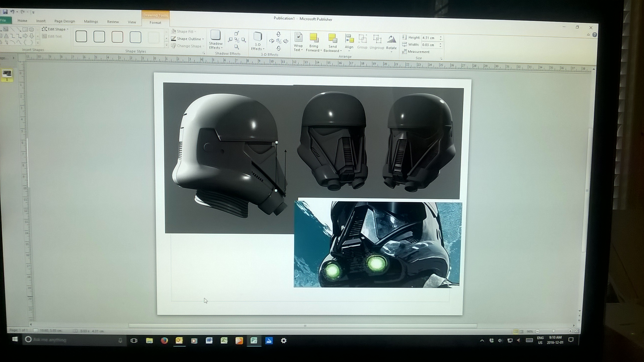The width and height of the screenshot is (644, 362).
Task: Switch to the View tab
Action: pos(132,22)
